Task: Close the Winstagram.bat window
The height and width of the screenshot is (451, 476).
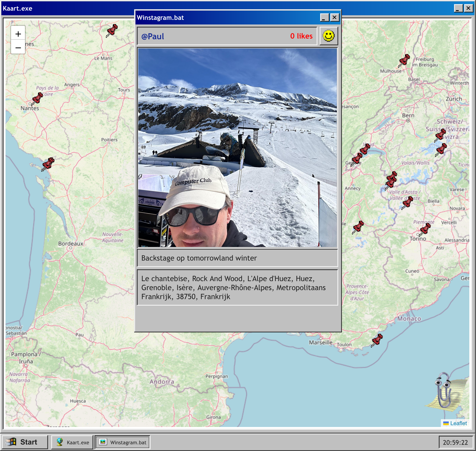Action: (334, 17)
